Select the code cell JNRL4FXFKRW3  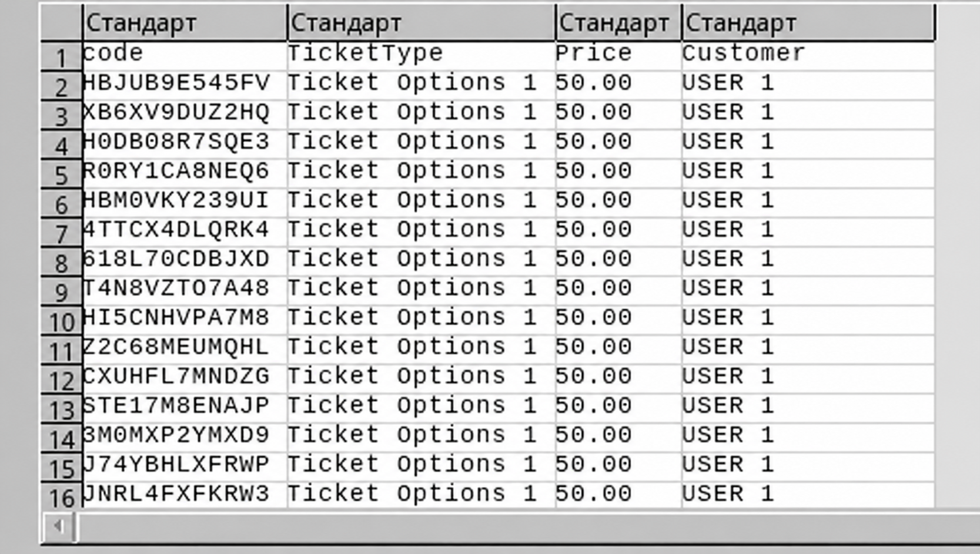tap(185, 495)
